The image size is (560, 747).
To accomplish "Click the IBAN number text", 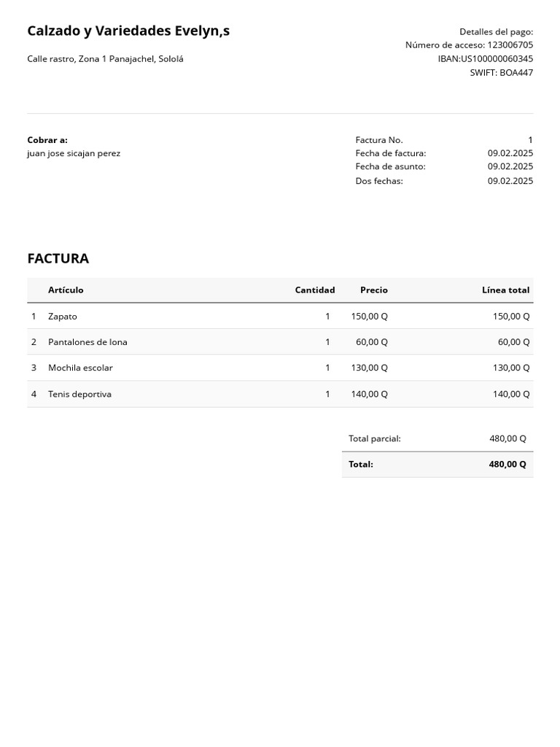I will [x=485, y=59].
